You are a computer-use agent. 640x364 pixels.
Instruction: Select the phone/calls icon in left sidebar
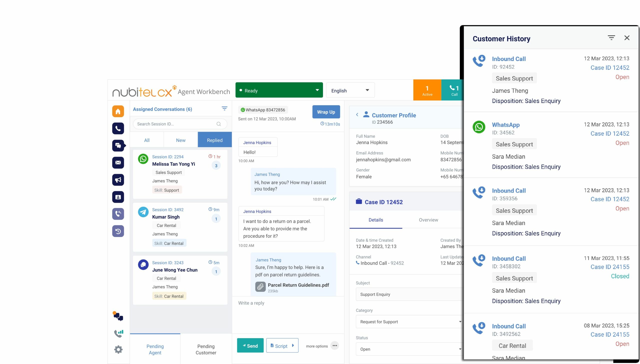[x=118, y=128]
